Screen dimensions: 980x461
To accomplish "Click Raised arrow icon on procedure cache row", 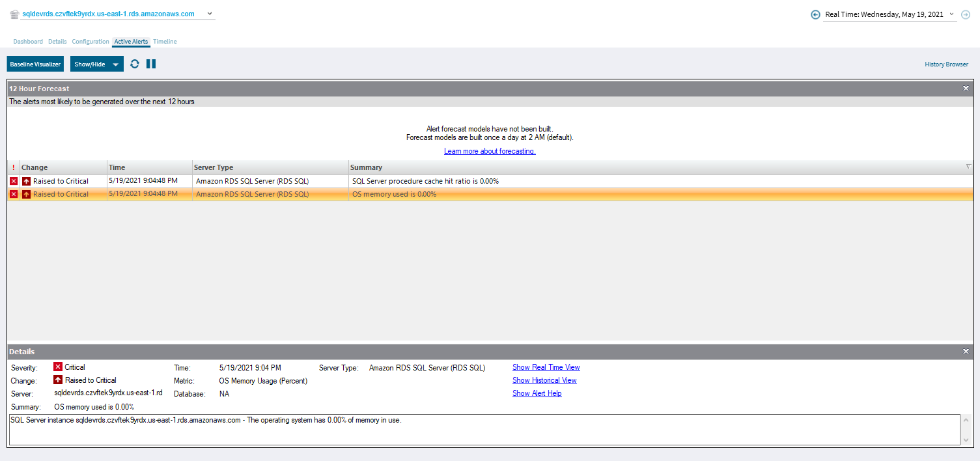I will tap(27, 181).
